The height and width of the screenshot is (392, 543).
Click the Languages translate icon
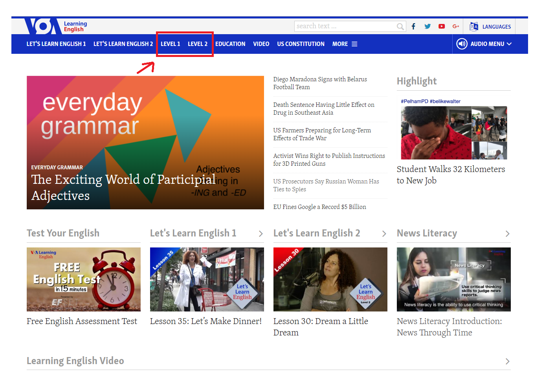pos(474,26)
